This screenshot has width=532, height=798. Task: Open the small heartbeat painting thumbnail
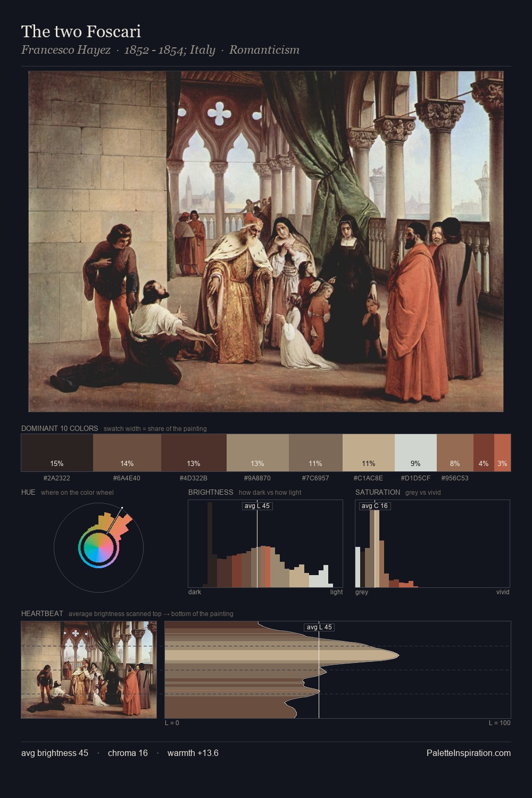click(89, 670)
